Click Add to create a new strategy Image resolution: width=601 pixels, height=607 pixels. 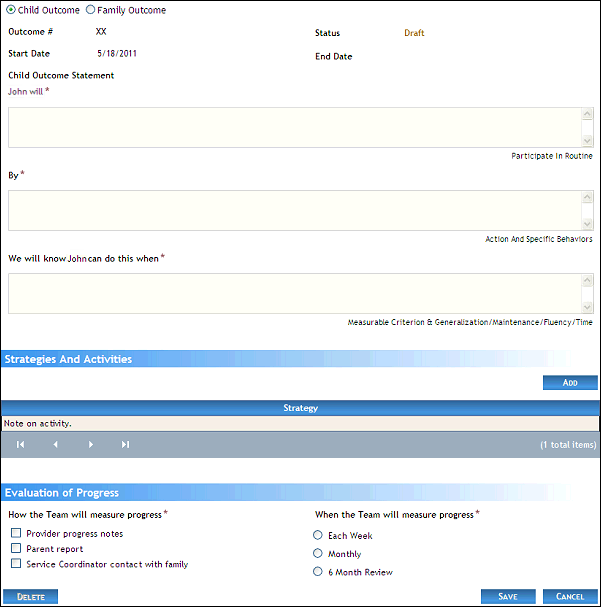coord(570,383)
